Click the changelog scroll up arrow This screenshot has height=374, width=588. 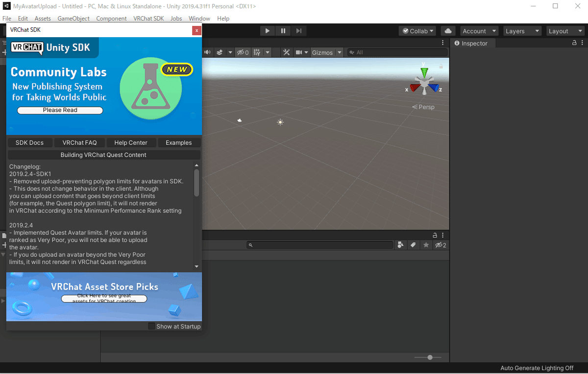coord(196,165)
